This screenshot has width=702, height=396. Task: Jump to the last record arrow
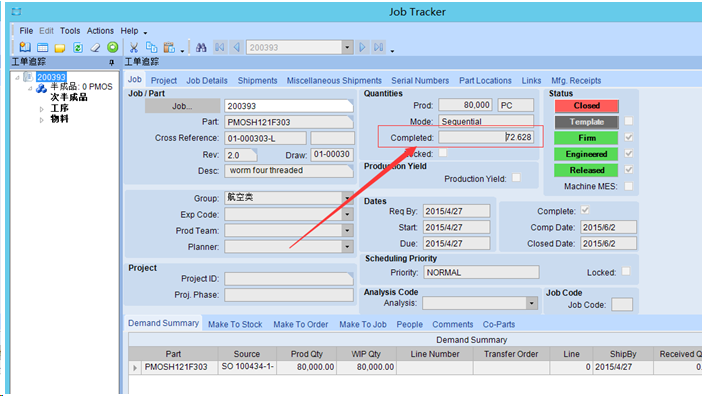[379, 47]
